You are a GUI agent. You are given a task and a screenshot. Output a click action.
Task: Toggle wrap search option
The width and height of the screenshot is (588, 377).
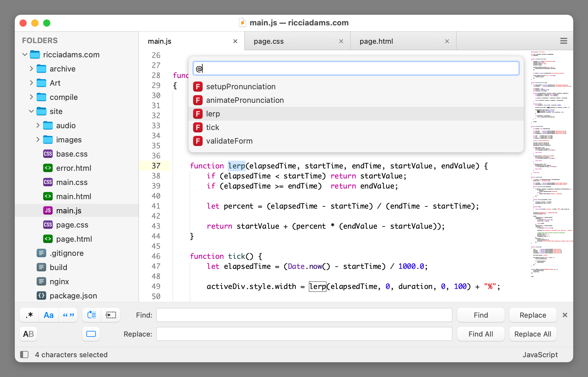pos(92,315)
